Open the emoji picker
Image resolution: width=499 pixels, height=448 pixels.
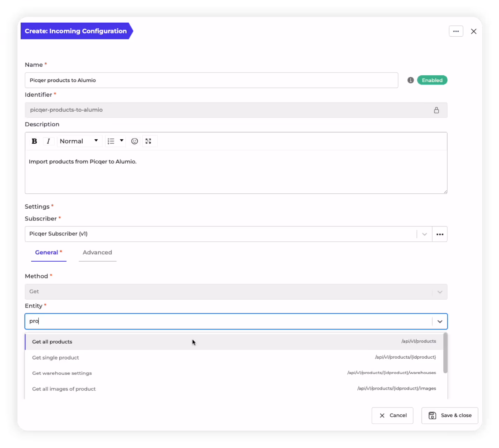tap(135, 141)
